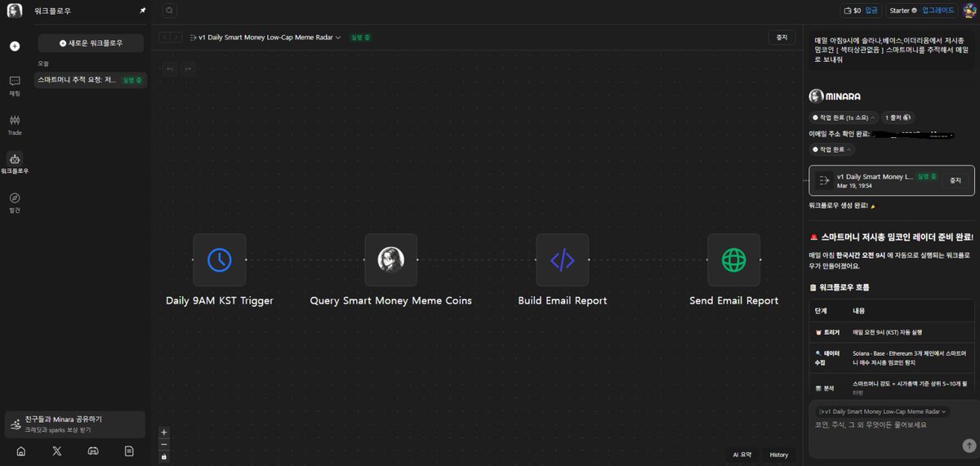Click the white plus new chat icon

[x=15, y=46]
